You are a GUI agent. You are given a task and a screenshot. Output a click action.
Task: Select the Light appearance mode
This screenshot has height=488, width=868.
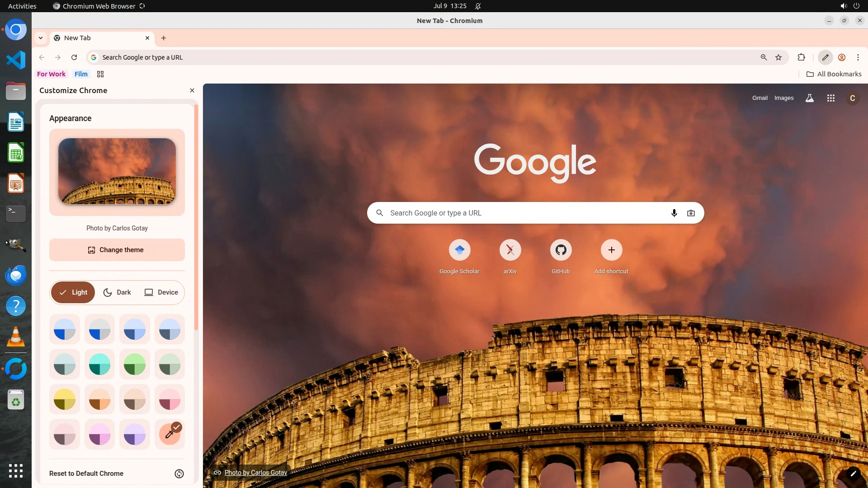(x=73, y=292)
